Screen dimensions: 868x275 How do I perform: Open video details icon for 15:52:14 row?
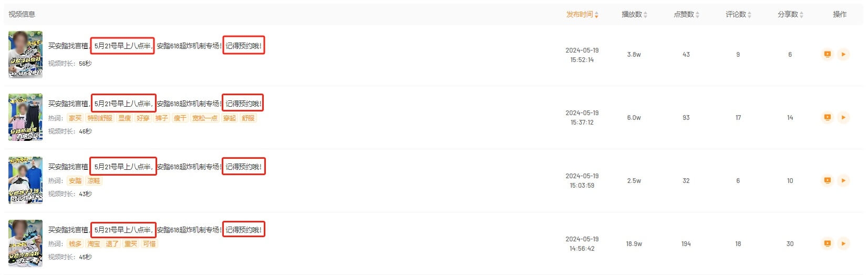point(827,54)
